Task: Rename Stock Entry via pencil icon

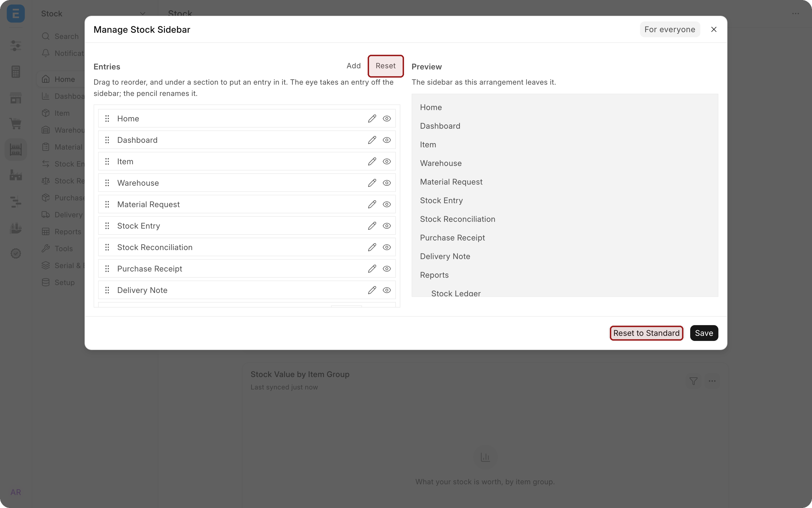Action: click(372, 226)
